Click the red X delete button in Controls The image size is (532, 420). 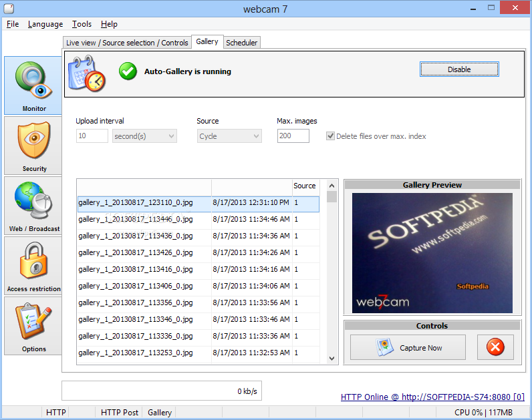[495, 347]
